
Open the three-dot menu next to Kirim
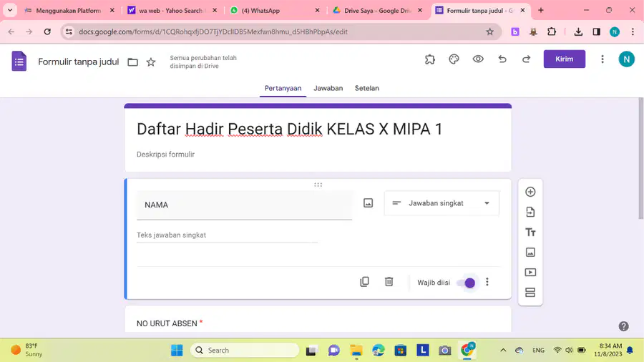pos(602,59)
